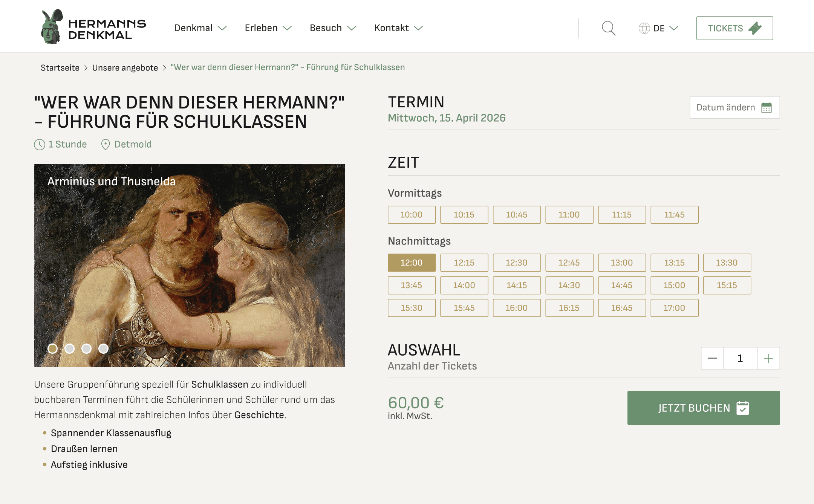Click the Hermannsdenkmal logo

click(x=93, y=27)
